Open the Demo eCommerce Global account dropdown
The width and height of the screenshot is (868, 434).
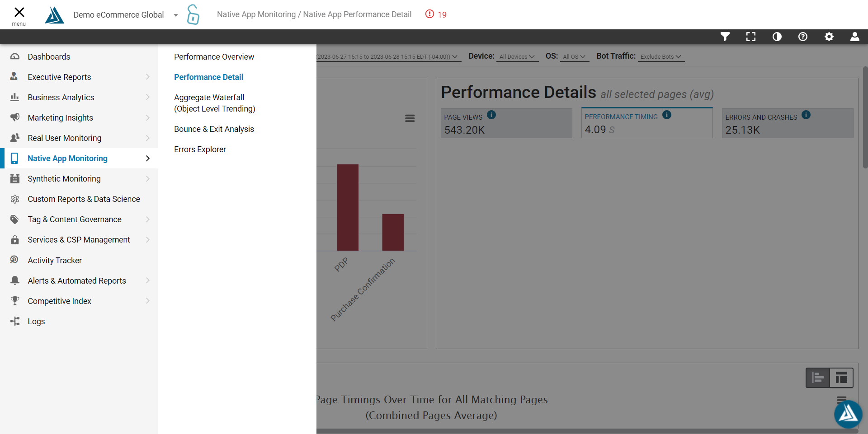point(126,15)
